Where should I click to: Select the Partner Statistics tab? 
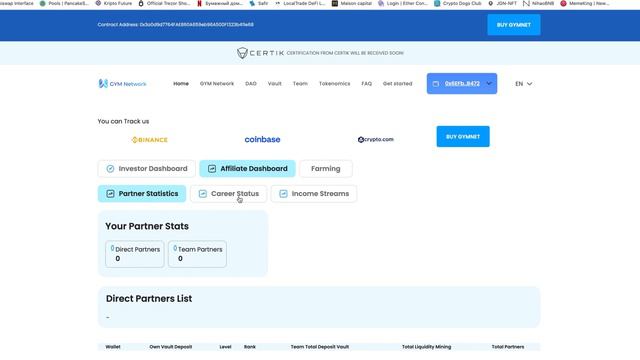(x=142, y=193)
